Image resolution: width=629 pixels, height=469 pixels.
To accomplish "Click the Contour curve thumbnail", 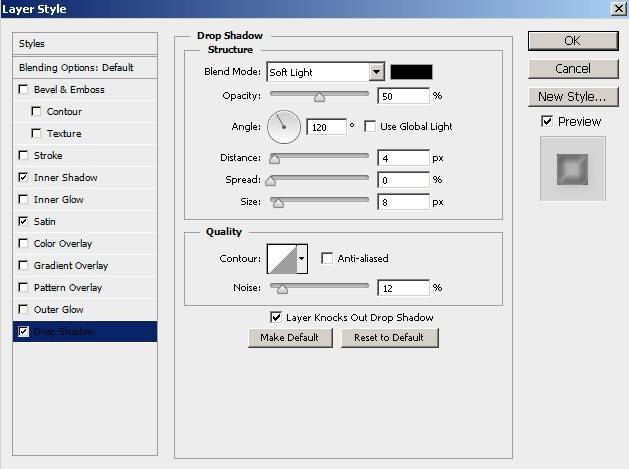I will [x=282, y=259].
